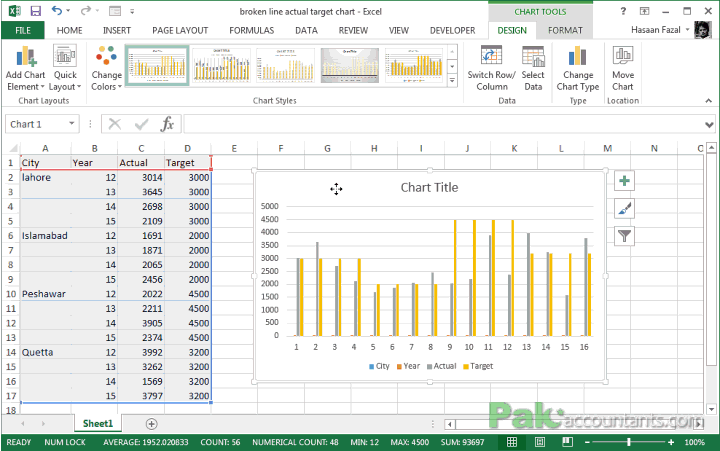The image size is (720, 451).
Task: Click the vertical scrollbar down arrow
Action: (711, 409)
